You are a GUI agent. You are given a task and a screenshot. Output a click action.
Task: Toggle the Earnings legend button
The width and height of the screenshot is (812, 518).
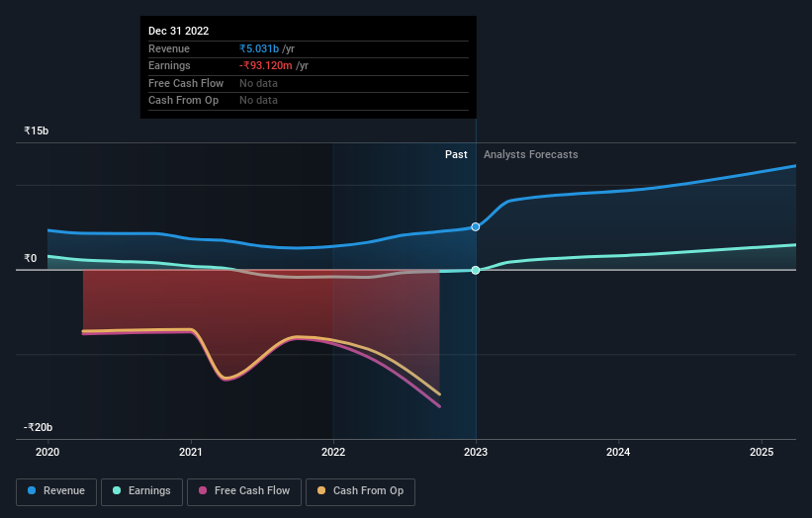pyautogui.click(x=141, y=491)
